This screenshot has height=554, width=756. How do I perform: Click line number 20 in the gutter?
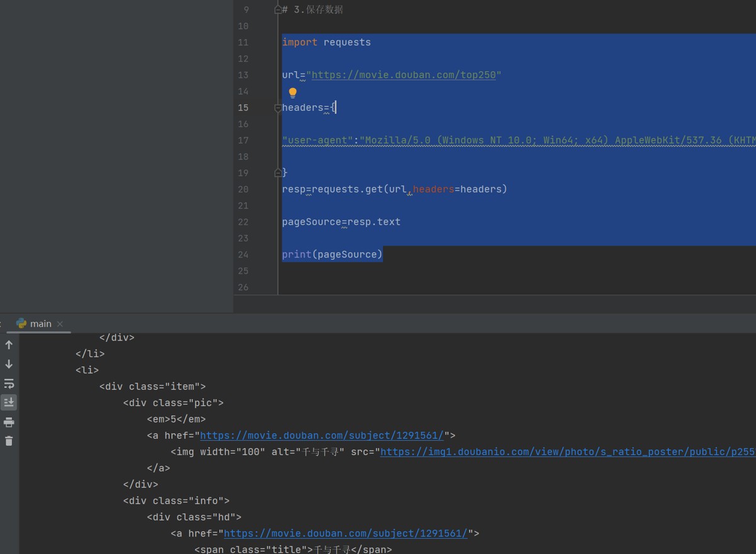point(243,189)
